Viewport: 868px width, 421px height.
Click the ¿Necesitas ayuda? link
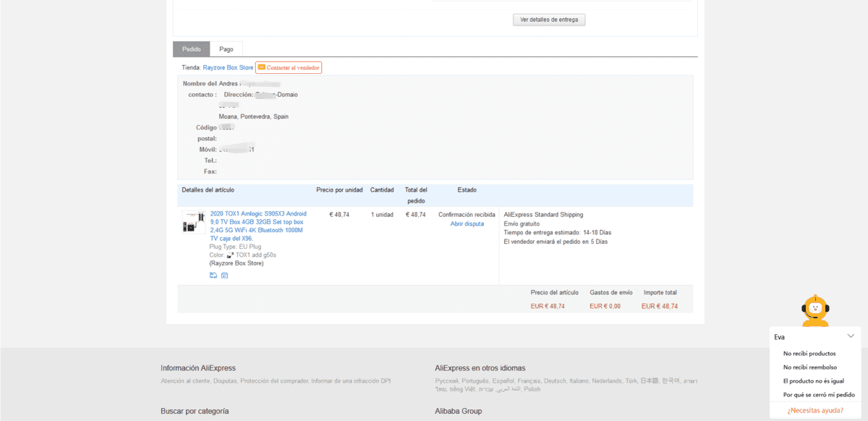pos(815,410)
